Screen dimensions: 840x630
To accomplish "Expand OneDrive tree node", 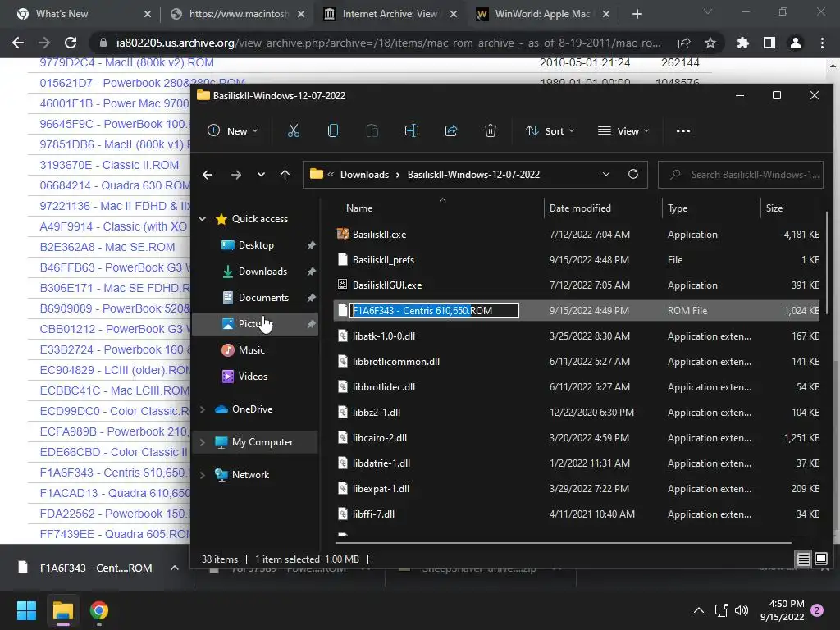I will pos(203,409).
